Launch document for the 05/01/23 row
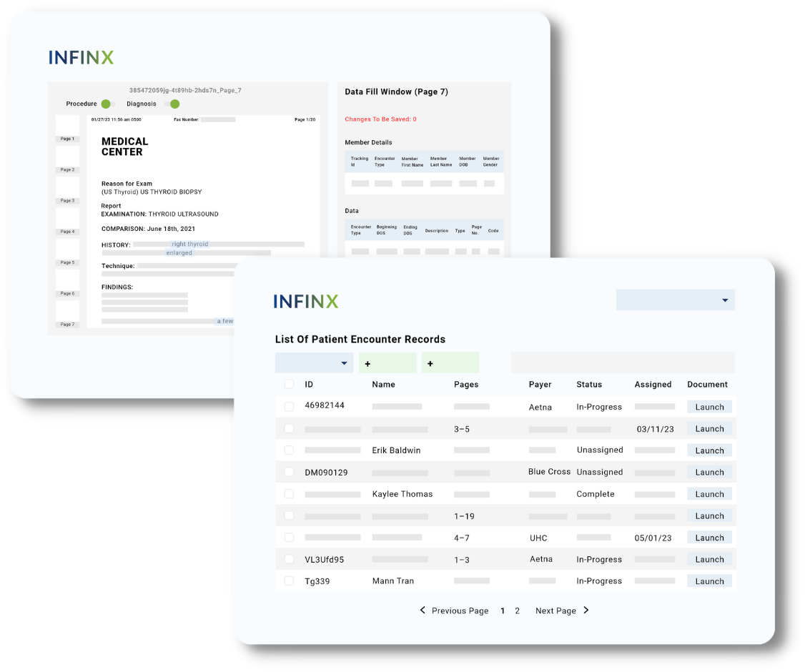Image resolution: width=805 pixels, height=672 pixels. pos(709,538)
